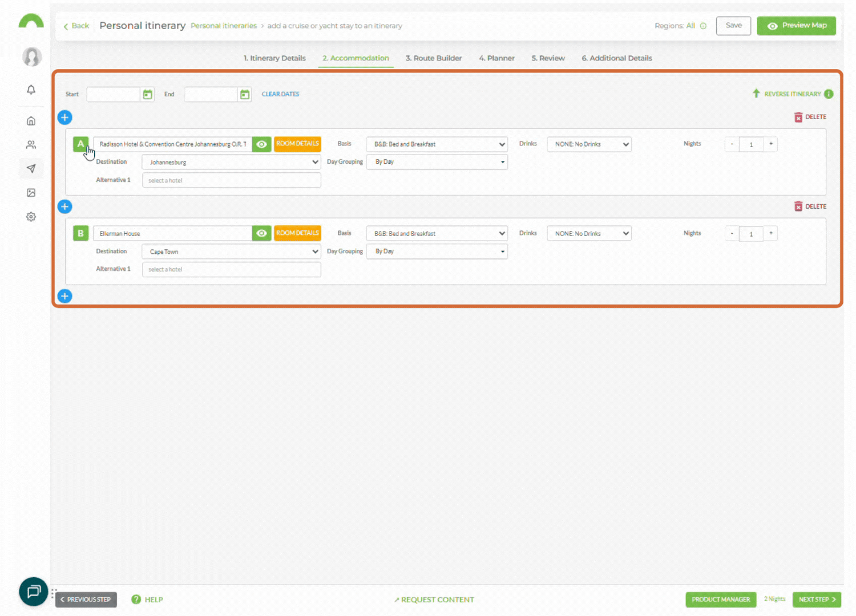The image size is (856, 616).
Task: Delete the Ellerman House stay
Action: tap(810, 206)
